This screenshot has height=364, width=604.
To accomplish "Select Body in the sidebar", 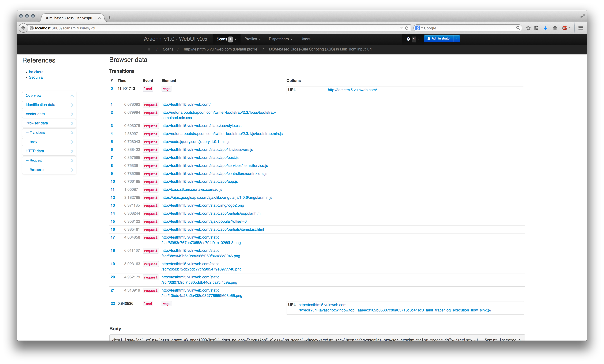I will click(x=49, y=142).
